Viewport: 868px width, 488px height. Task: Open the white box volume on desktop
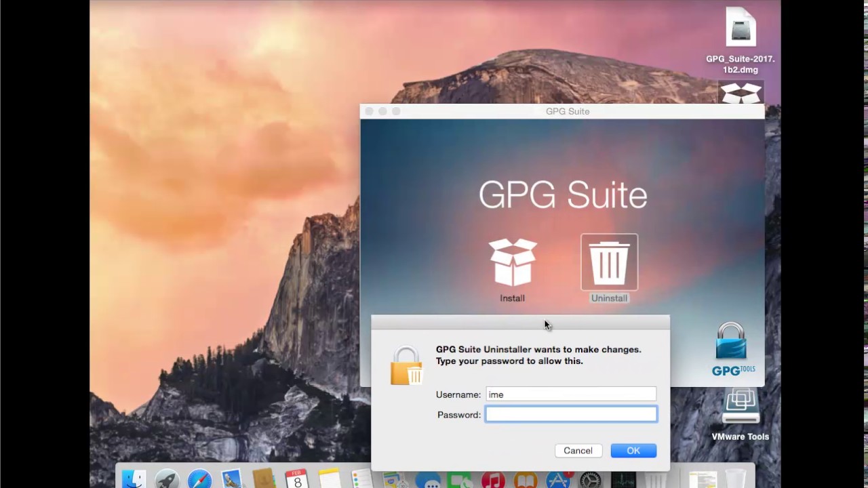741,93
